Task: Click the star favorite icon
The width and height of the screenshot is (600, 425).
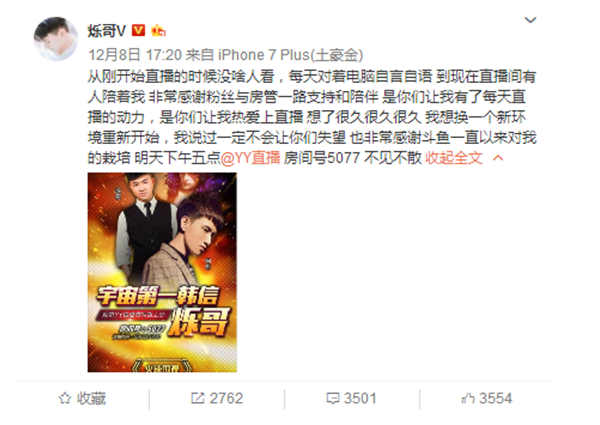Action: [x=65, y=399]
